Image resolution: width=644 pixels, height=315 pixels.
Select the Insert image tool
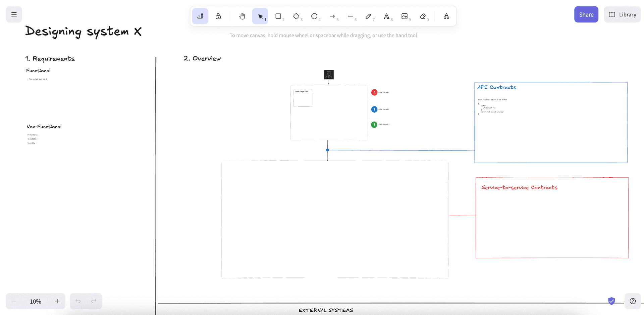click(x=405, y=16)
